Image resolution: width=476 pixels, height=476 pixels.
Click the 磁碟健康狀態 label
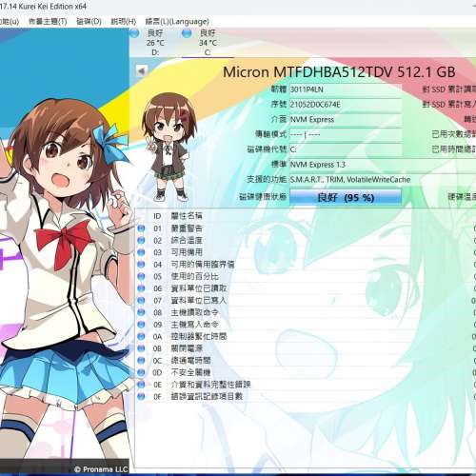(263, 197)
